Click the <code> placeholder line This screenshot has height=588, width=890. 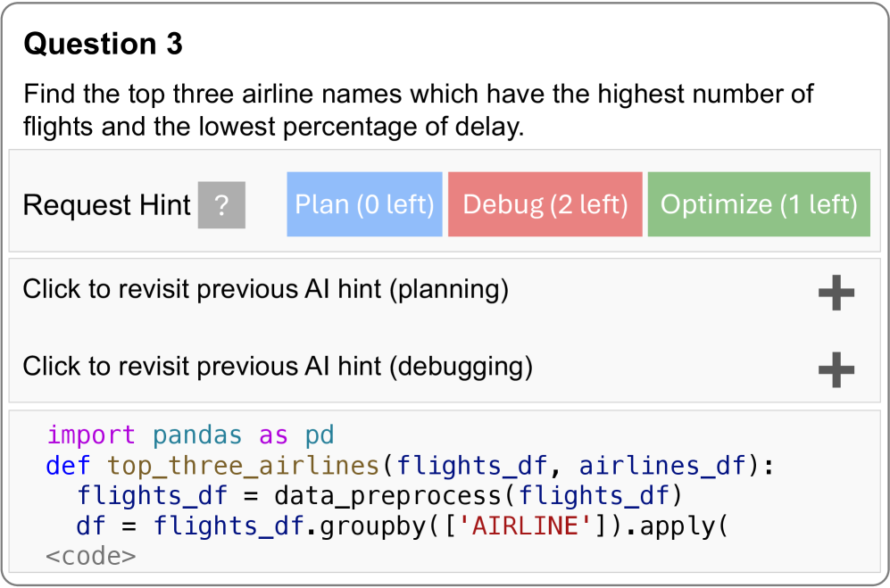point(91,556)
